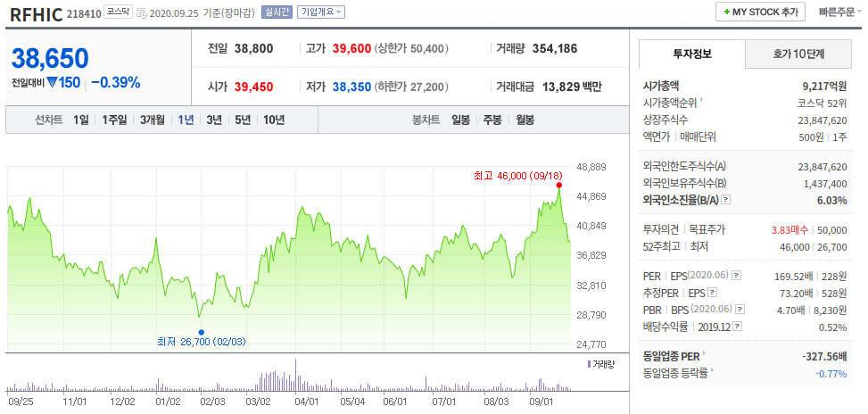Click the 시가 value 39,450
868x414 pixels.
(254, 87)
